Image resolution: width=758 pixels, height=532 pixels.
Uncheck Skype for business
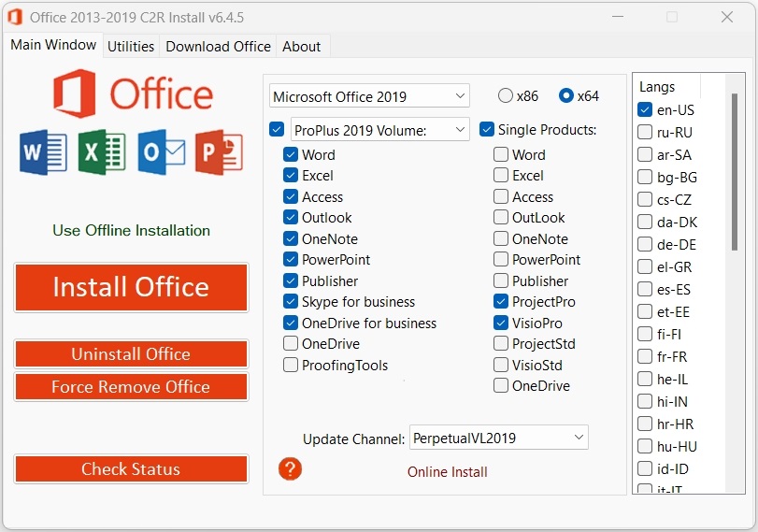click(x=290, y=302)
